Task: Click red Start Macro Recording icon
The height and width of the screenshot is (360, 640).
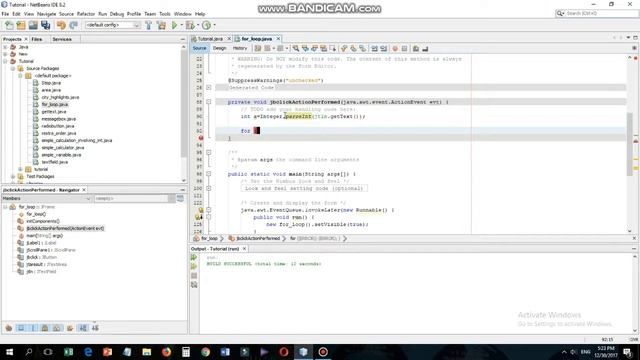Action: point(395,49)
